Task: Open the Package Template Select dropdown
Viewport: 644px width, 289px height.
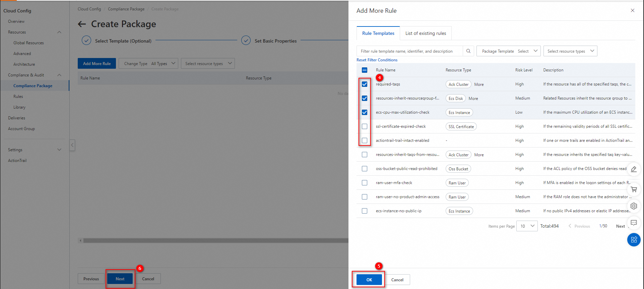Action: 509,51
